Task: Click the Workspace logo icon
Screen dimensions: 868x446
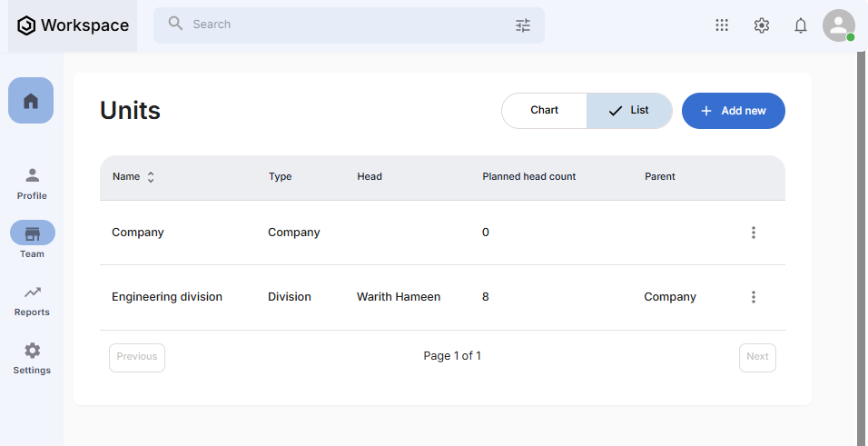Action: pyautogui.click(x=26, y=25)
